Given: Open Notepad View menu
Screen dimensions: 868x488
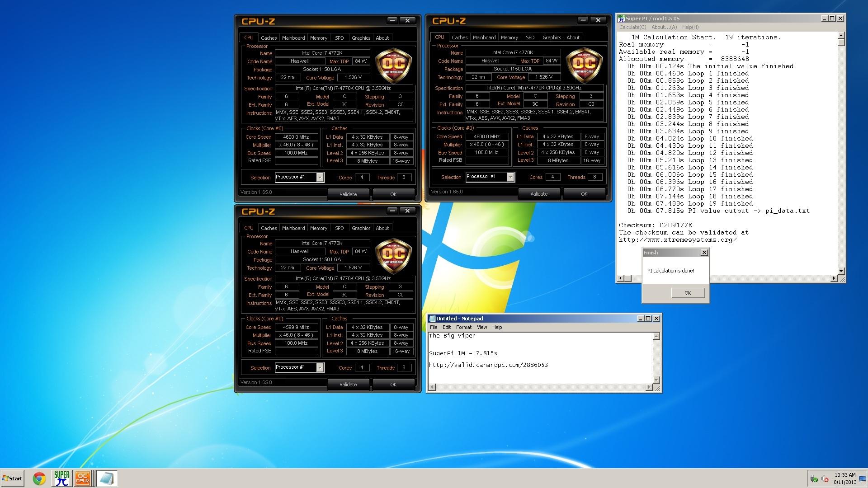Looking at the screenshot, I should click(482, 327).
